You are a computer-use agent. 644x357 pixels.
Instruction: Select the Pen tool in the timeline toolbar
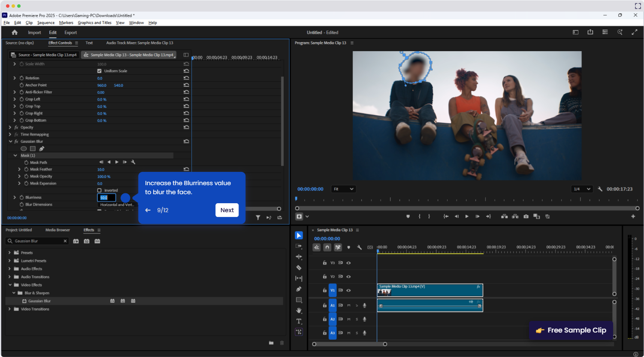point(299,289)
